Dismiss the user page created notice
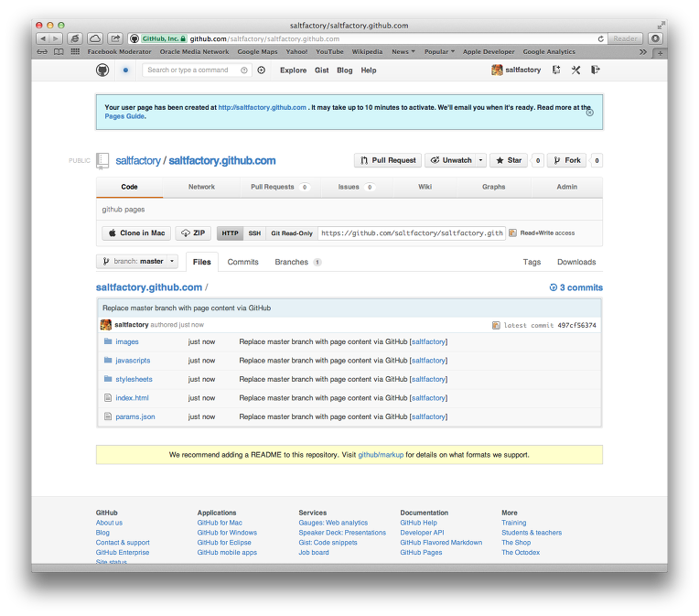 click(590, 113)
